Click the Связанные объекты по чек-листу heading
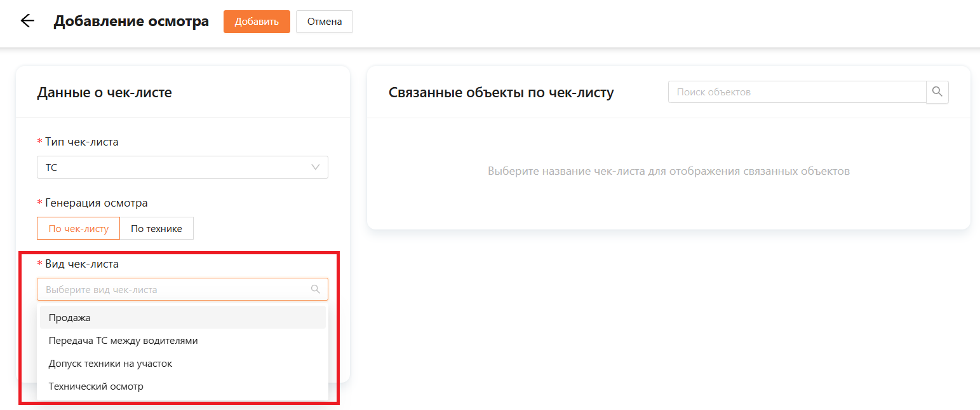This screenshot has width=980, height=410. [500, 93]
